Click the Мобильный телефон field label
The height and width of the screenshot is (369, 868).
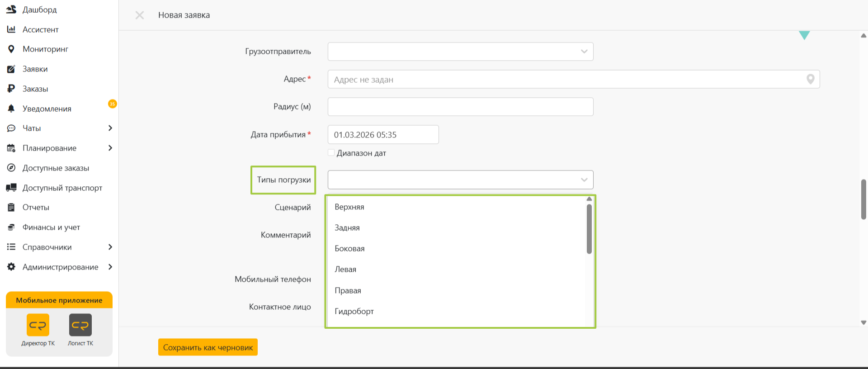273,279
